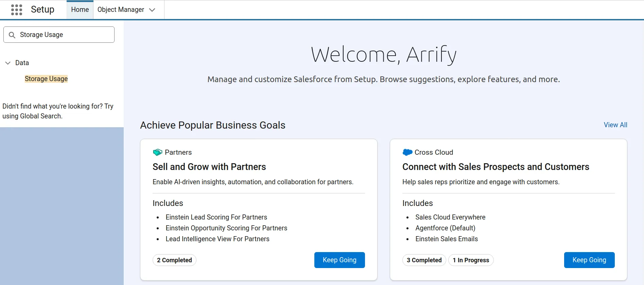Open the App Launcher dots icon
The image size is (644, 285).
pyautogui.click(x=16, y=10)
